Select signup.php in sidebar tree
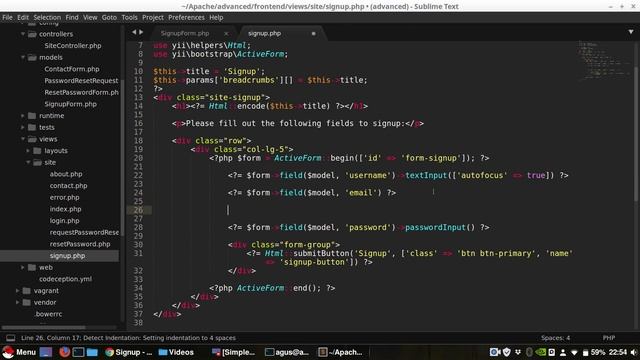Viewport: 640px width, 360px height. (67, 256)
